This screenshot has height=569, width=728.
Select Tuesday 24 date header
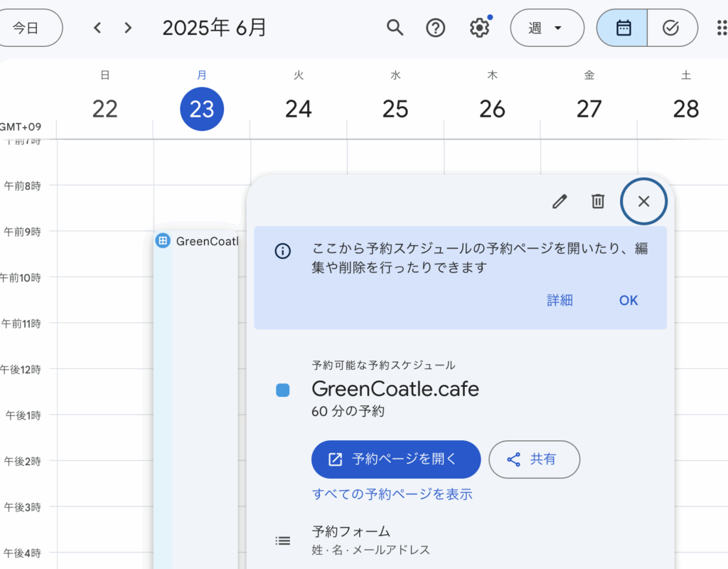pyautogui.click(x=299, y=109)
